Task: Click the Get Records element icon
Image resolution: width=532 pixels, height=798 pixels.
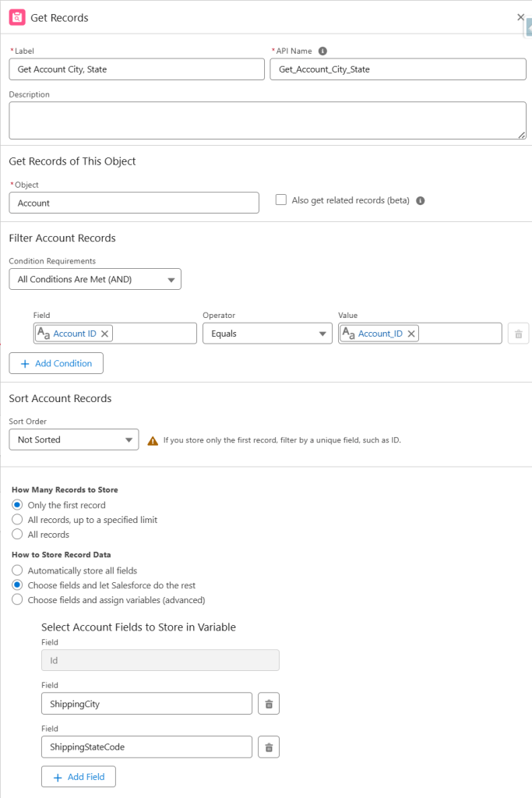Action: tap(17, 17)
